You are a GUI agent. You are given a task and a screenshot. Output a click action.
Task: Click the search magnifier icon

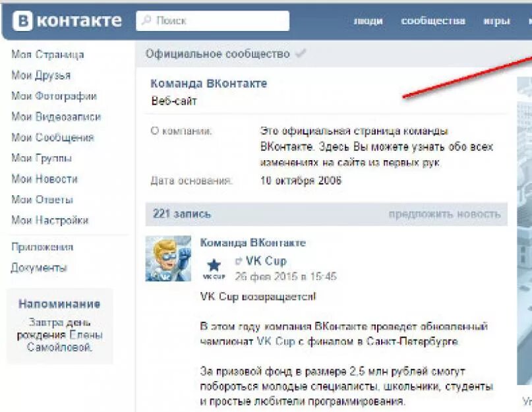click(146, 20)
